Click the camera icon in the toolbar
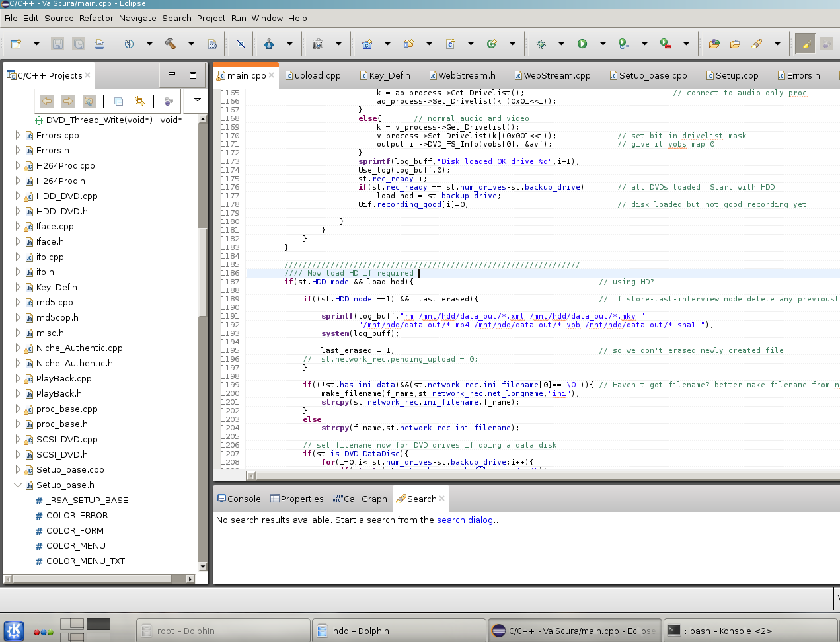The width and height of the screenshot is (840, 642). tap(318, 44)
